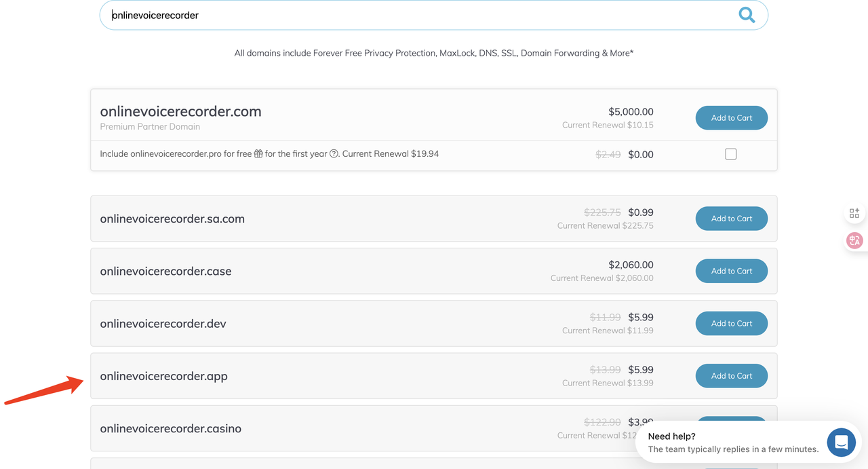Click into the domain search field
This screenshot has height=469, width=868.
pyautogui.click(x=420, y=15)
